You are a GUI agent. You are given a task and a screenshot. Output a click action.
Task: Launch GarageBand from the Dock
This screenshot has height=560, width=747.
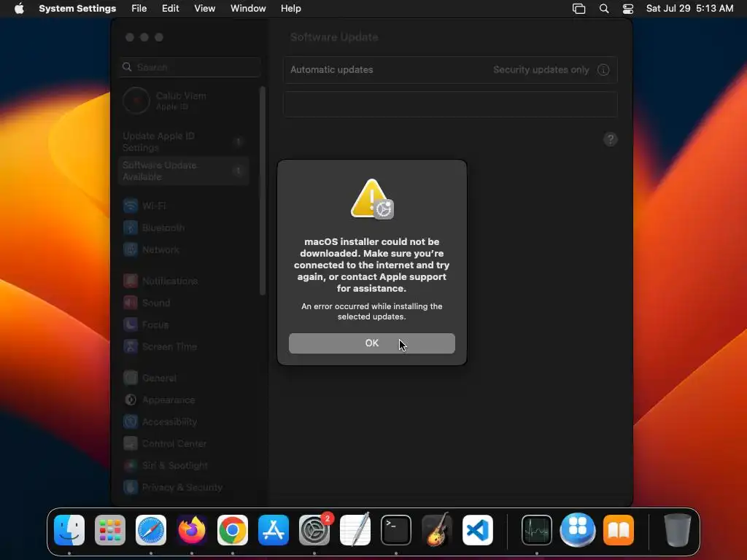point(437,530)
